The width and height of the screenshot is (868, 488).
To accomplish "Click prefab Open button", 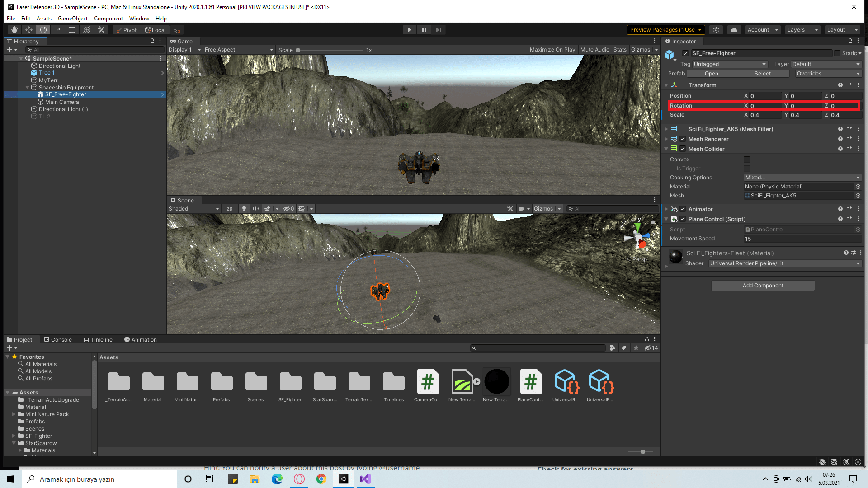I will point(711,74).
